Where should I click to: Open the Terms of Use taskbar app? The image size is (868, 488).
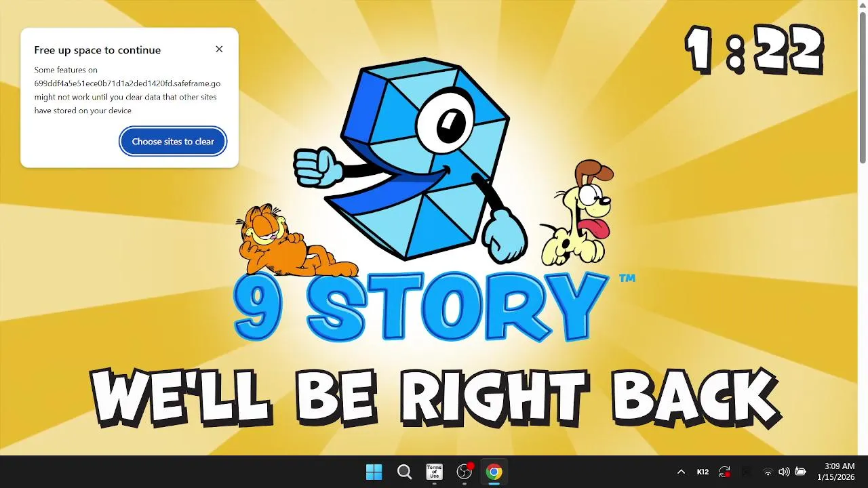point(434,472)
